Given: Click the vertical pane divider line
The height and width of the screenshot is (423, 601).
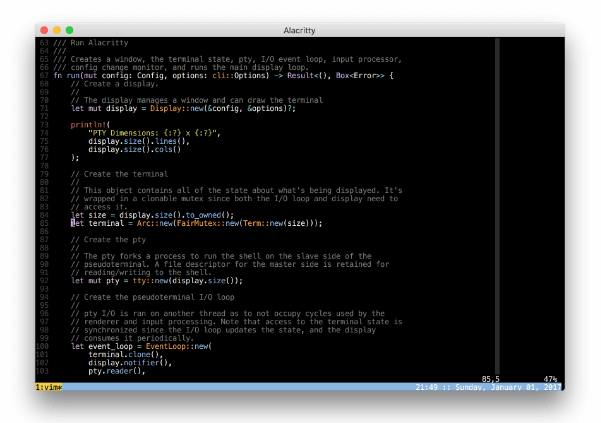Looking at the screenshot, I should point(497,200).
